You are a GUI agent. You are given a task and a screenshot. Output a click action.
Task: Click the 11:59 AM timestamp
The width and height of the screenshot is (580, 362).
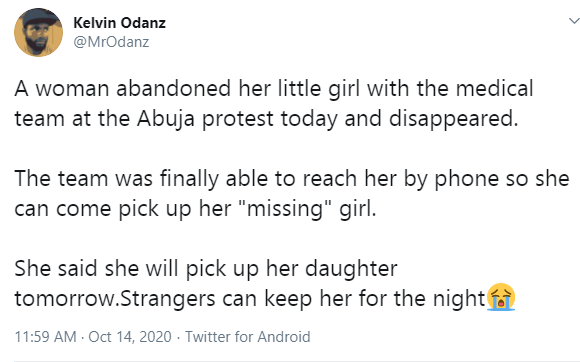(45, 337)
